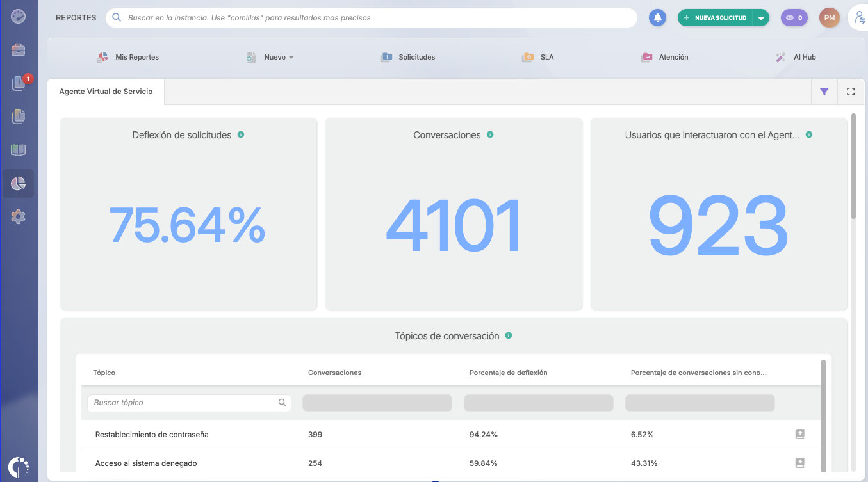This screenshot has width=868, height=482.
Task: Click the 399 conversations cell
Action: point(315,434)
